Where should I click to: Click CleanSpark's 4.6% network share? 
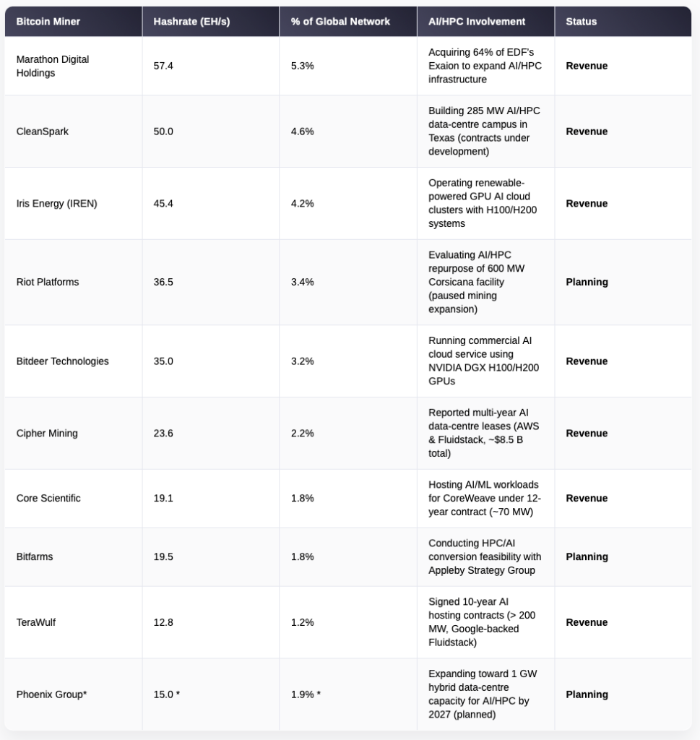303,132
